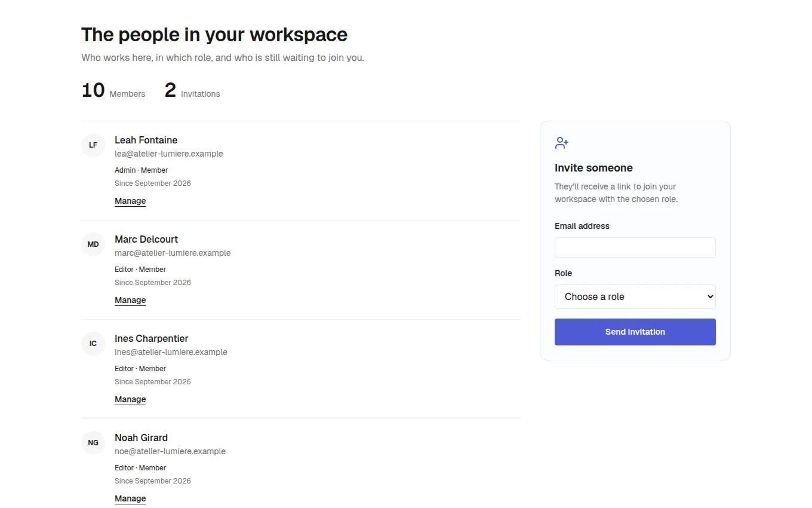Click the name Ines Charpentier
The image size is (812, 508).
152,338
